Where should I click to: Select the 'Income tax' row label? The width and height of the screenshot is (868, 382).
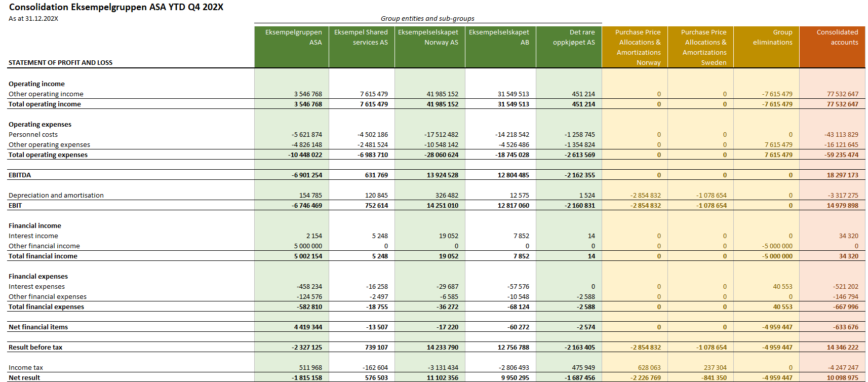(x=26, y=368)
